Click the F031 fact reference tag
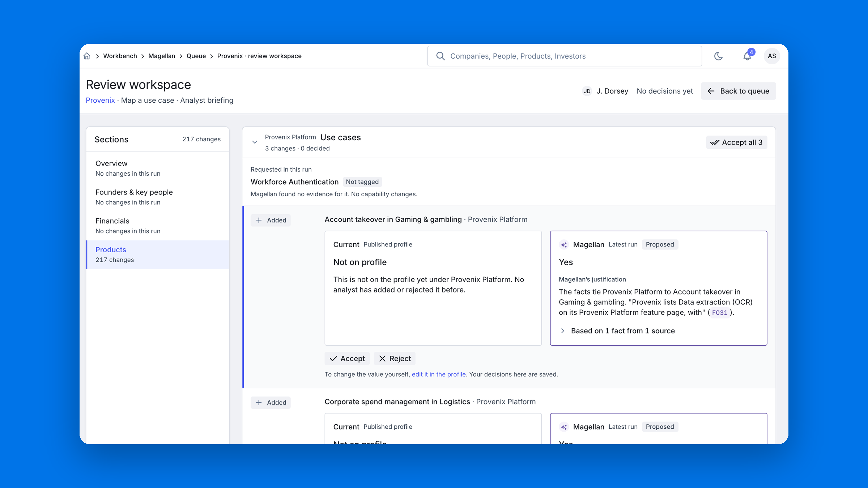Viewport: 868px width, 488px height. pyautogui.click(x=719, y=313)
